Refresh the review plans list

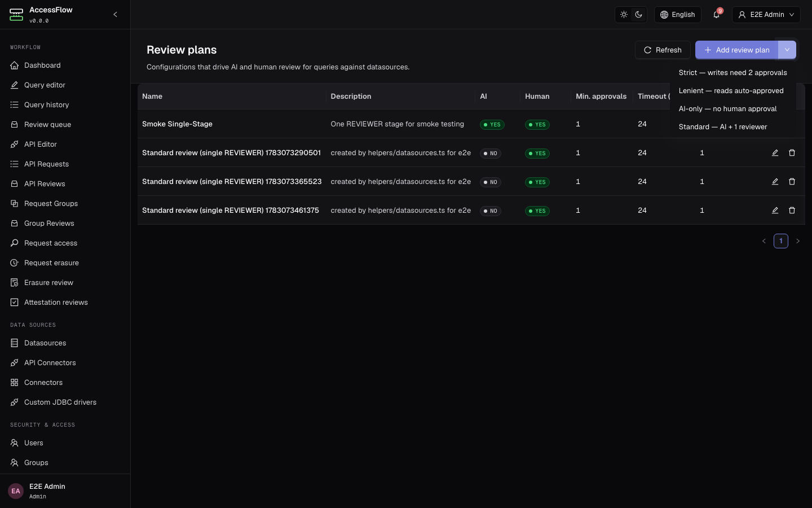click(663, 50)
